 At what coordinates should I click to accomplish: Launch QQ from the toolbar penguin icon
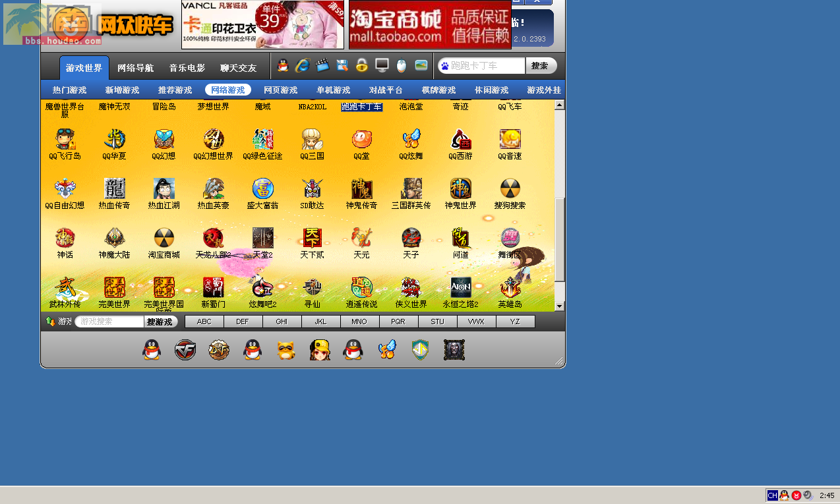click(x=283, y=66)
